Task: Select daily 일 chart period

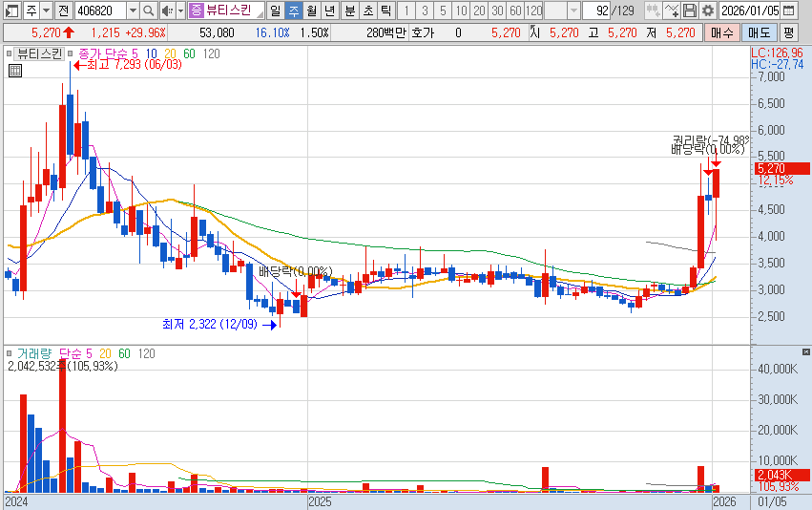Action: pos(276,11)
